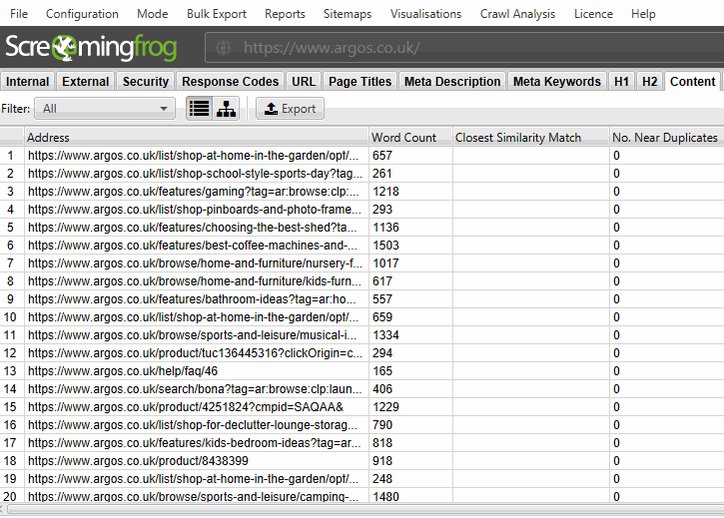Viewport: 724px width, 518px height.
Task: Switch to the Page Titles tab
Action: [x=360, y=82]
